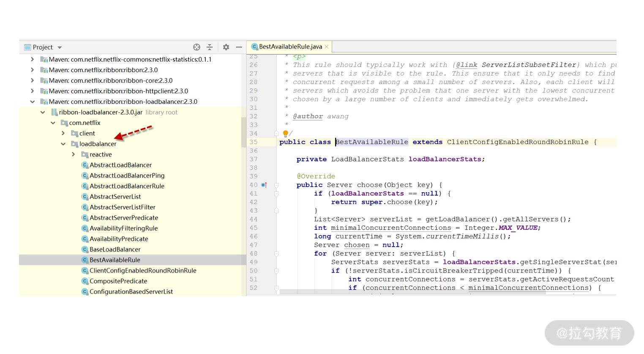The height and width of the screenshot is (354, 644).
Task: Collapse ribbon-loadbalancer-2.3.0.jar node
Action: pos(43,112)
